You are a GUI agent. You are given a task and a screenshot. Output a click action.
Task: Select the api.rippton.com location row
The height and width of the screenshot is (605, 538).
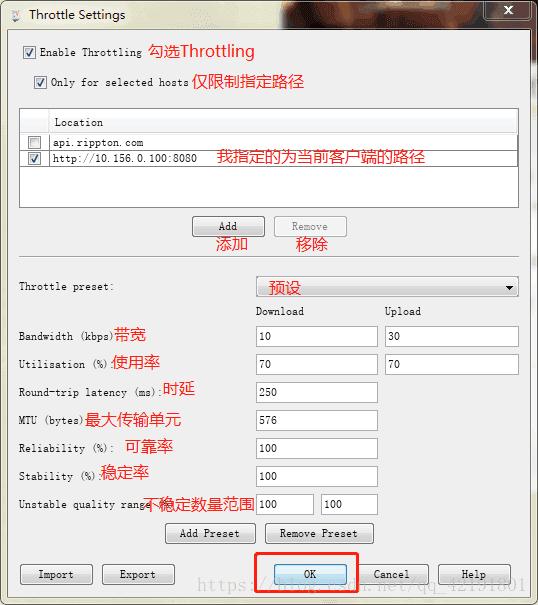269,142
